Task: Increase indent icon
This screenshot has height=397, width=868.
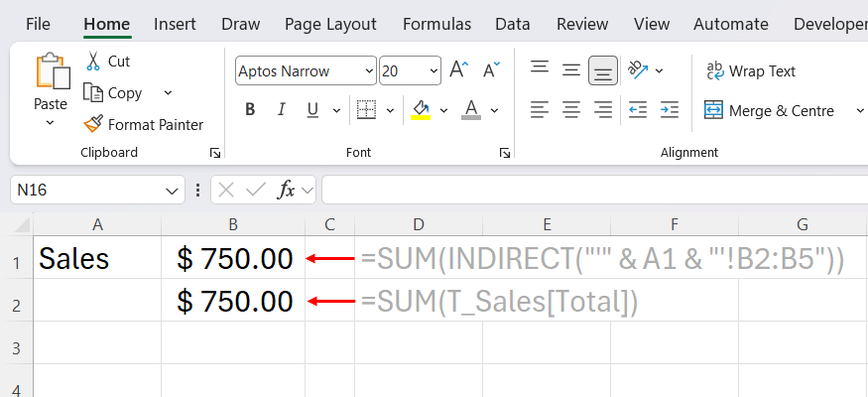Action: pyautogui.click(x=670, y=110)
